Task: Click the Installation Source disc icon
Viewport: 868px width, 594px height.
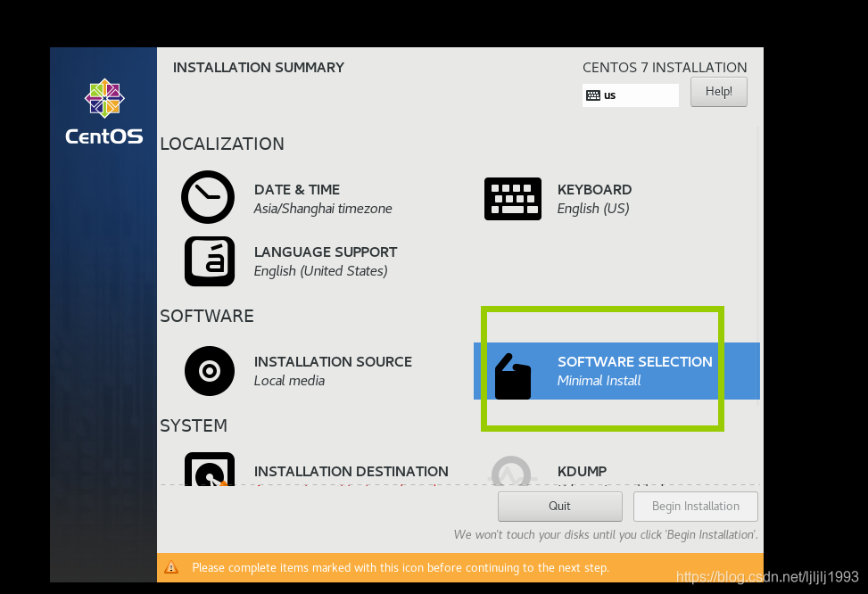Action: (210, 371)
